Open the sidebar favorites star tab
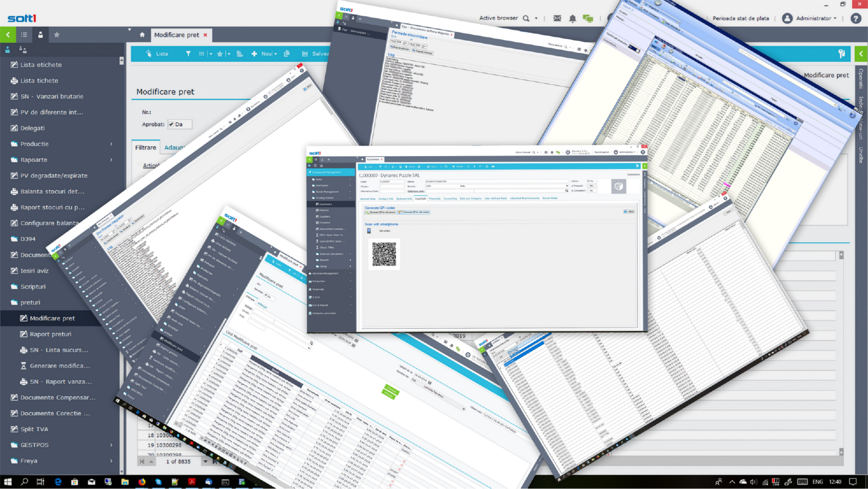This screenshot has width=868, height=489. pos(57,35)
